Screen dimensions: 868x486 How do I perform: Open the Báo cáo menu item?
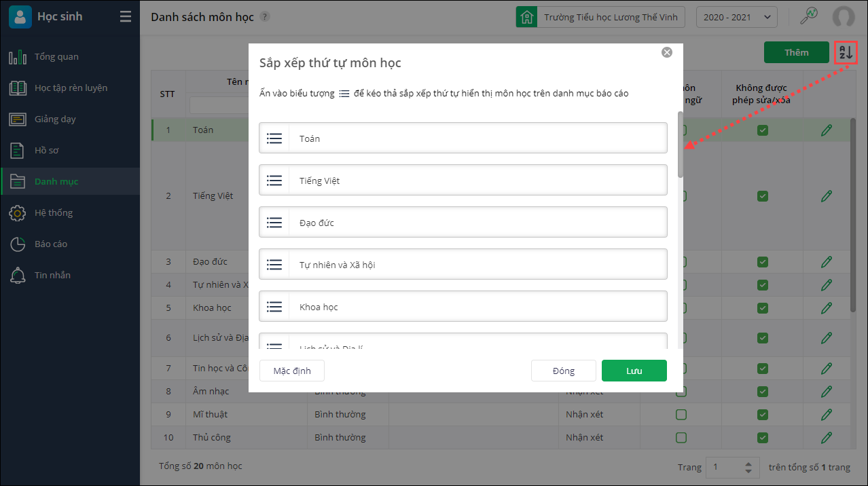click(x=51, y=244)
